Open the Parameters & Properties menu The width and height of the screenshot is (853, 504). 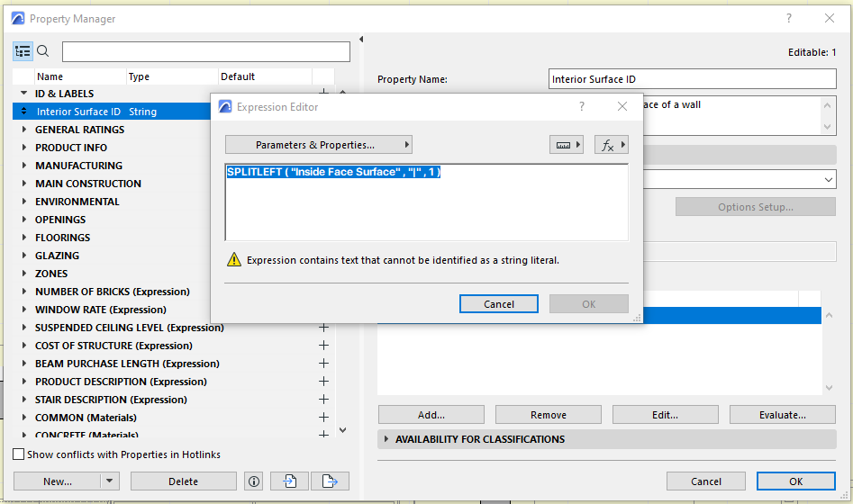pyautogui.click(x=318, y=145)
